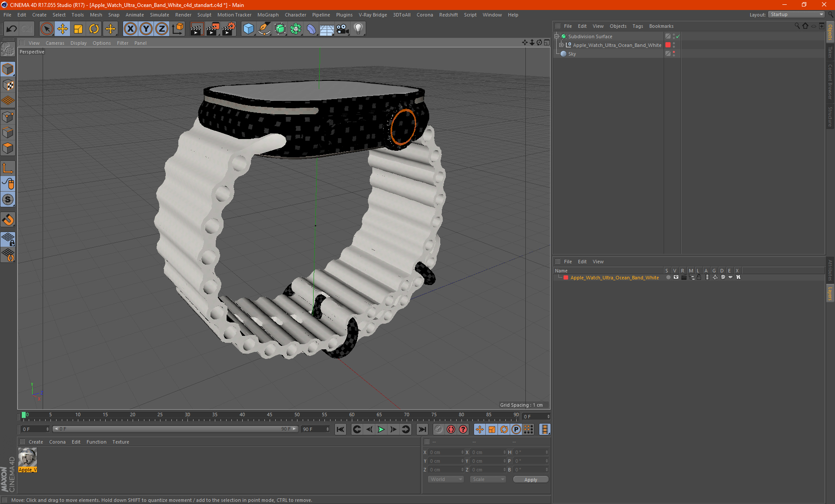Open the MoGraph menu
Screen dimensions: 835x504
(267, 15)
